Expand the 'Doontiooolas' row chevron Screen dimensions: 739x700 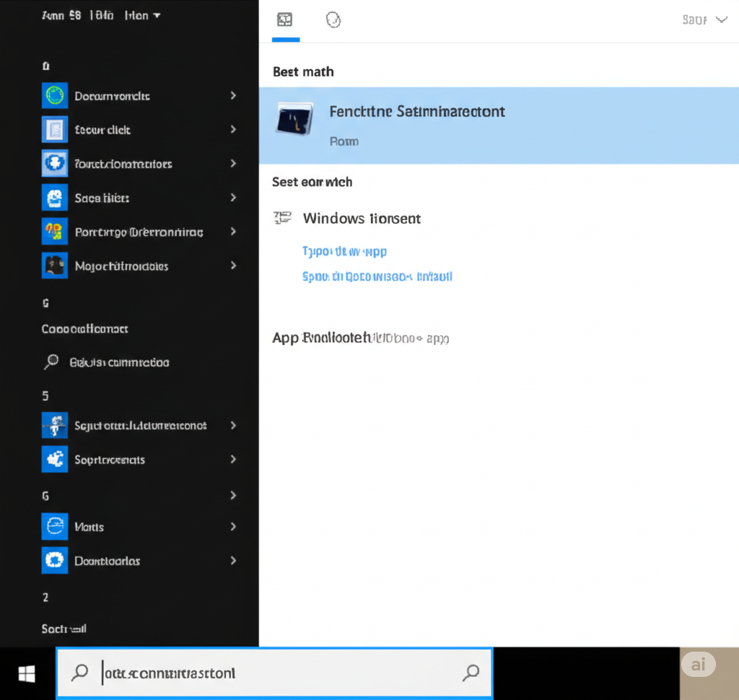[233, 561]
